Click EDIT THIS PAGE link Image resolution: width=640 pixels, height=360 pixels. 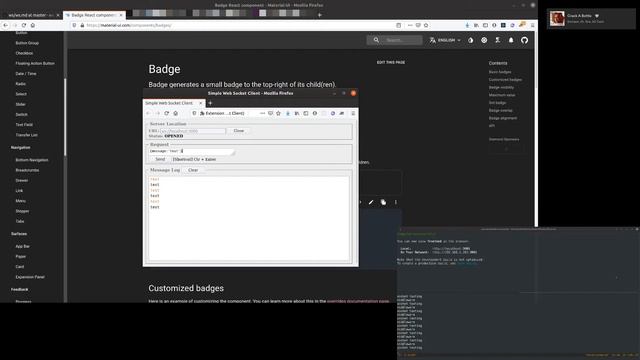tap(391, 62)
